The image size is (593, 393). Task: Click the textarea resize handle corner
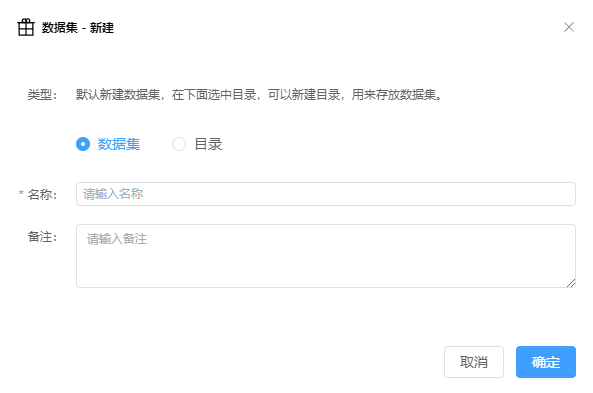(571, 283)
